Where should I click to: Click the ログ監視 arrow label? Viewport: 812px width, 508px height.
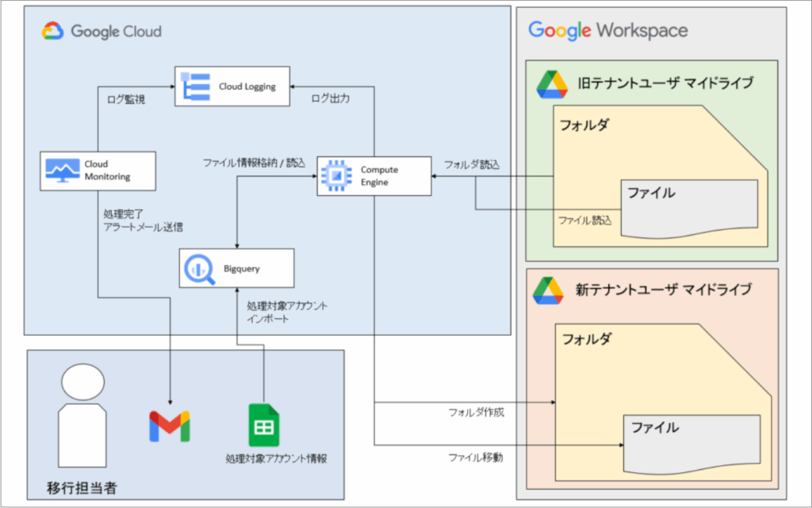(x=125, y=100)
